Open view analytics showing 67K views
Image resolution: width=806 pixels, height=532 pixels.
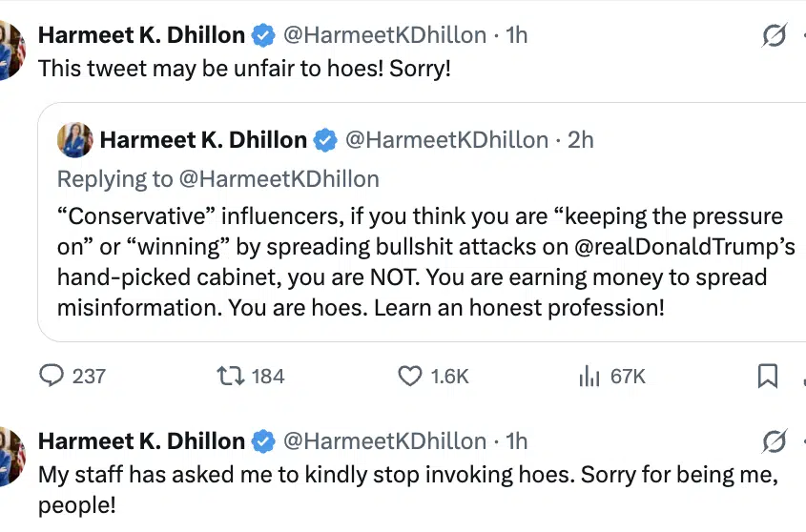pyautogui.click(x=589, y=376)
